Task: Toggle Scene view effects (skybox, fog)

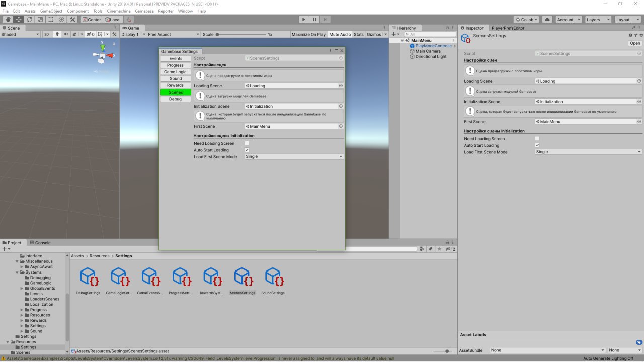Action: [74, 34]
